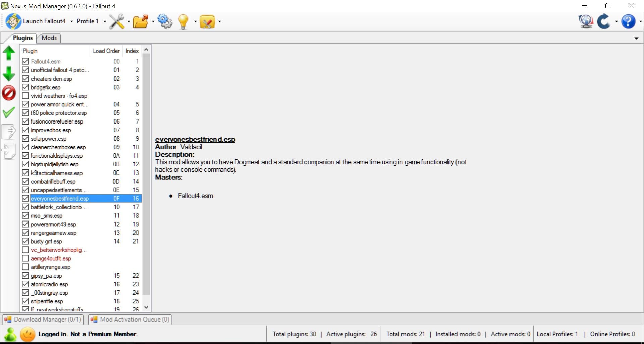Click the Total plugins: 30 status text

(294, 334)
